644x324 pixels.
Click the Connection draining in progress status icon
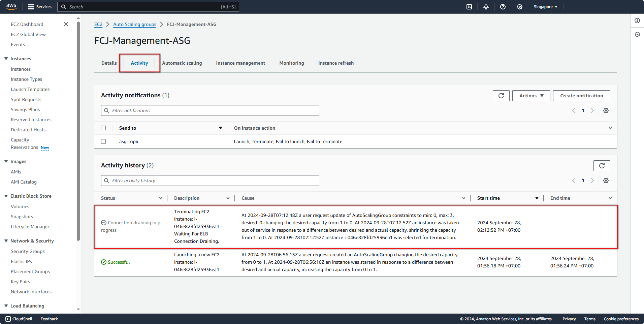[x=104, y=223]
